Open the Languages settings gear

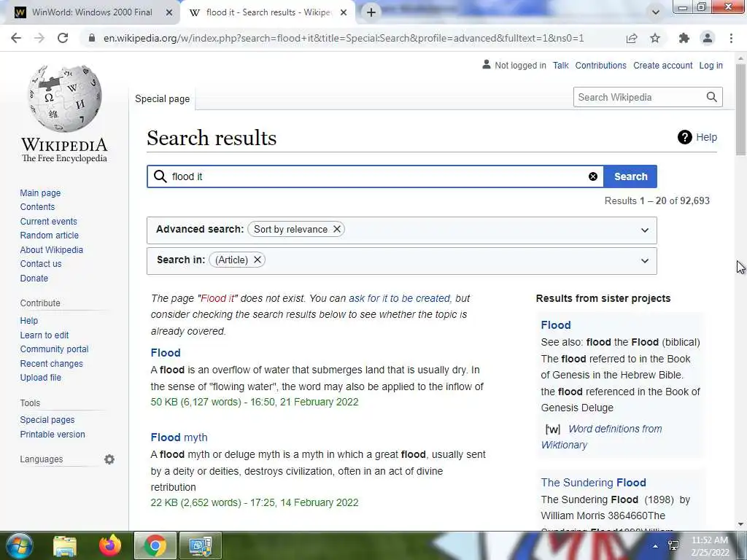tap(109, 459)
